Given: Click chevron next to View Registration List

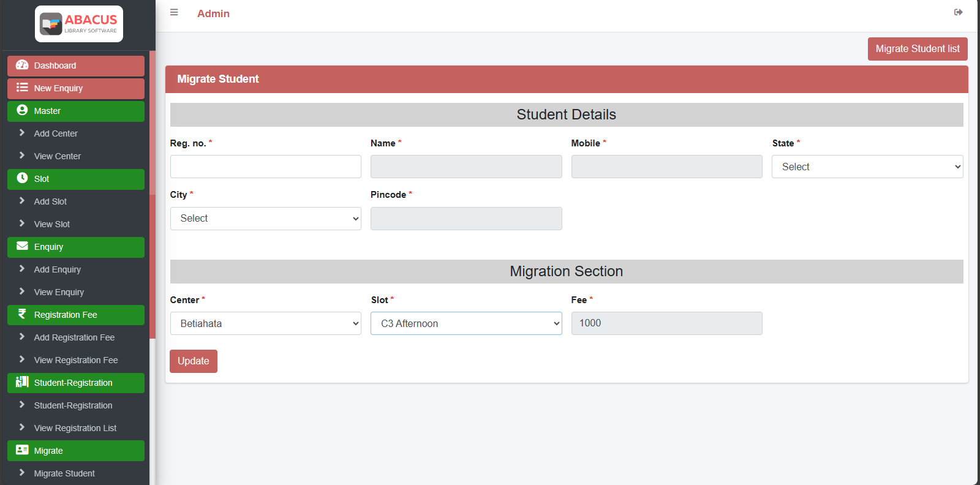Looking at the screenshot, I should point(22,427).
